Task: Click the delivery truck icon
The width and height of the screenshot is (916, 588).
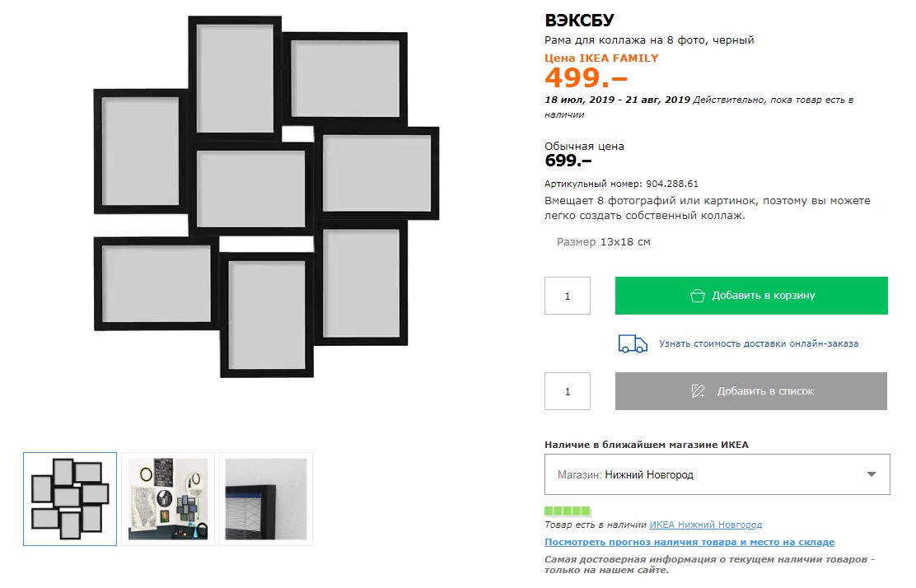Action: point(633,343)
